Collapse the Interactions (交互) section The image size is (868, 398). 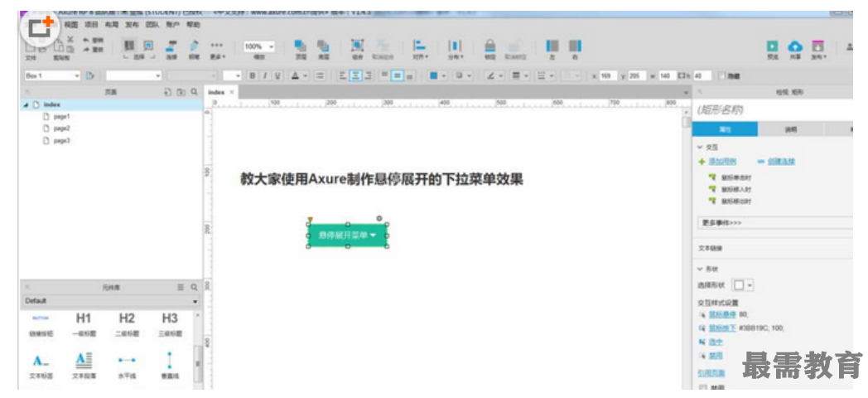coord(700,148)
